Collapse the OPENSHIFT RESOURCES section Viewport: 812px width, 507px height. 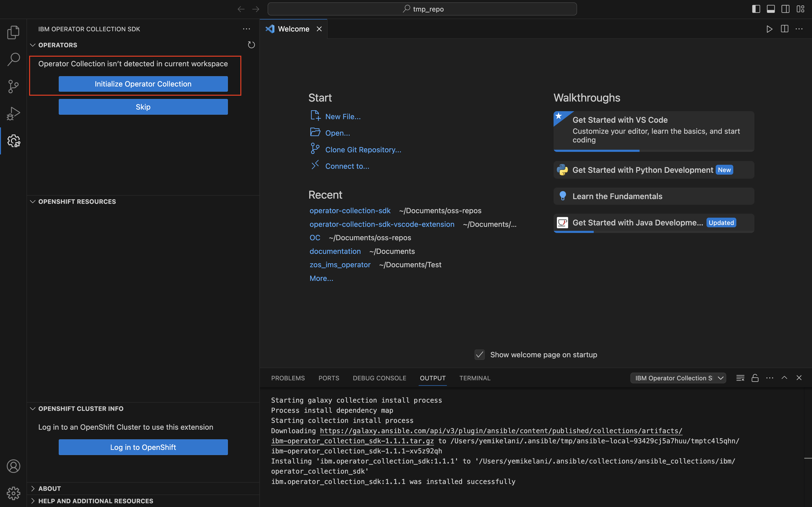tap(32, 201)
